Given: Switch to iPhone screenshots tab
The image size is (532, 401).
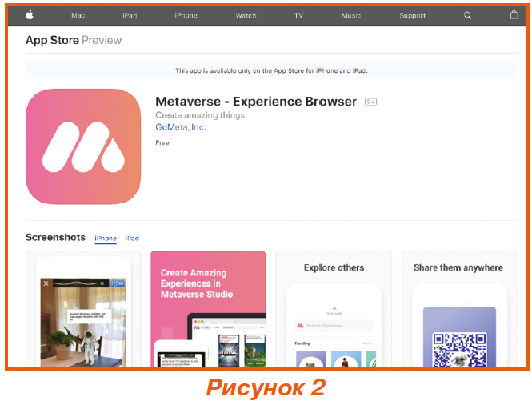Looking at the screenshot, I should [106, 238].
